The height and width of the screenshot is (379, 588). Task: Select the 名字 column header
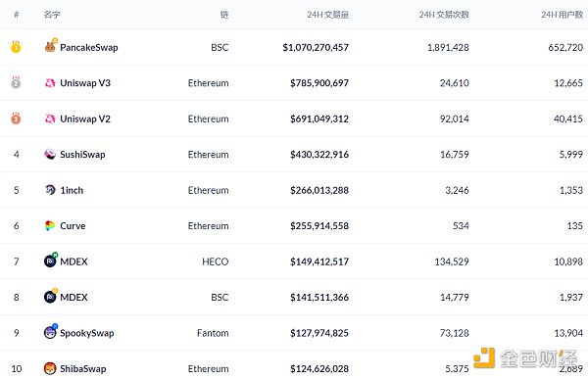point(52,15)
